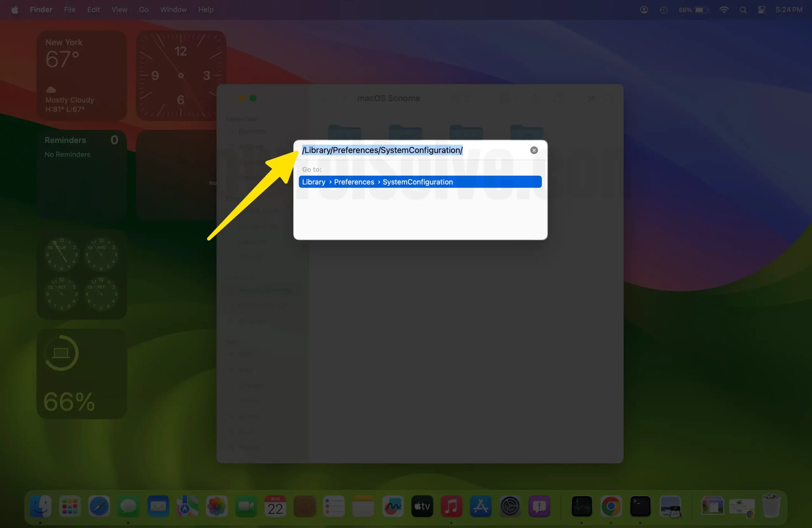Image resolution: width=812 pixels, height=528 pixels.
Task: Select the Library › Preferences › SystemConfiguration suggestion
Action: click(x=420, y=182)
